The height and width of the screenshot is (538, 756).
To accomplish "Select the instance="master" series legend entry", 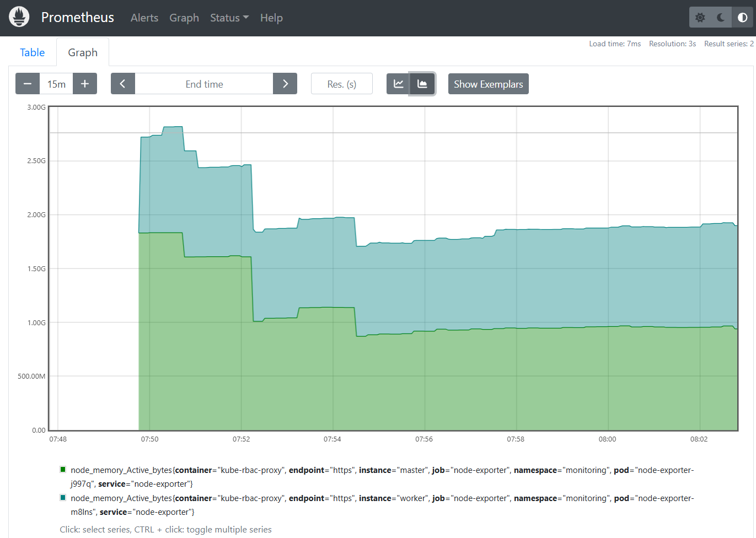I will pyautogui.click(x=382, y=477).
